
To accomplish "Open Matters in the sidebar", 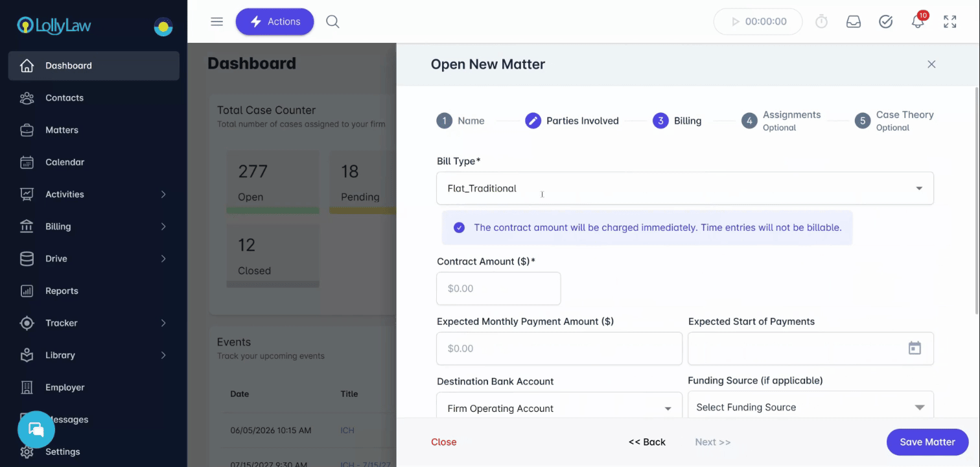I will click(62, 130).
